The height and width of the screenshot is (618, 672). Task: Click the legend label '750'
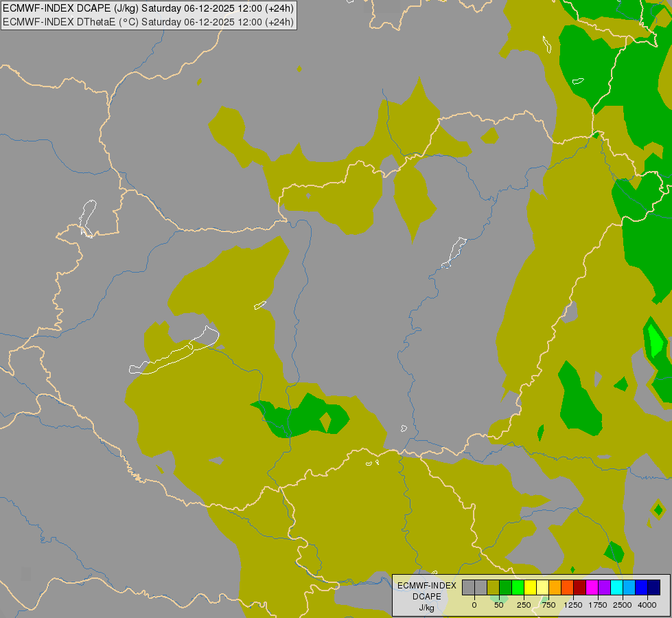click(x=548, y=605)
